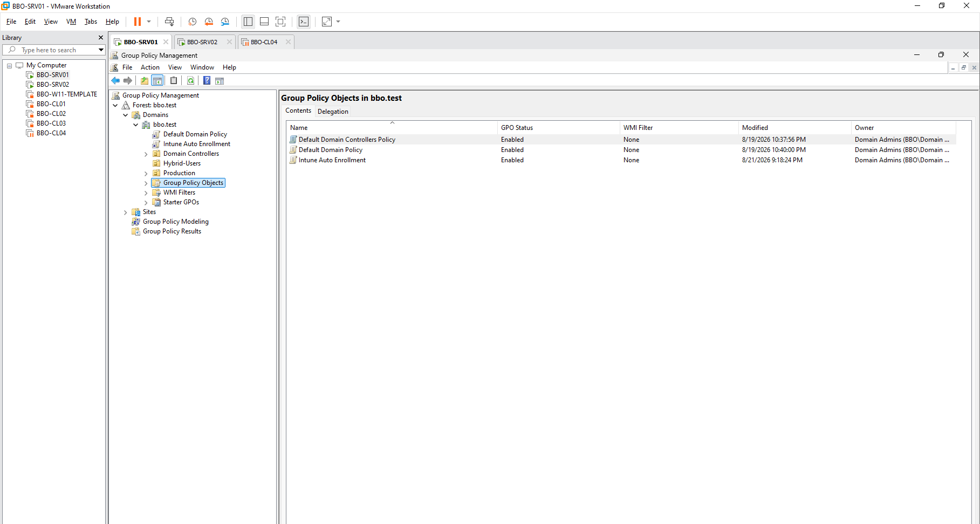Toggle the console view icon
This screenshot has height=524, width=980.
304,22
